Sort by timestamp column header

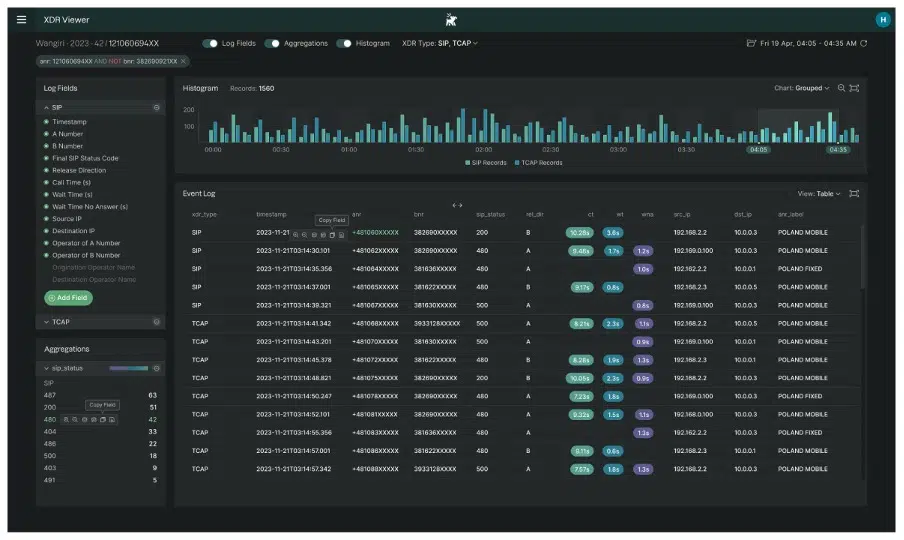coord(271,214)
